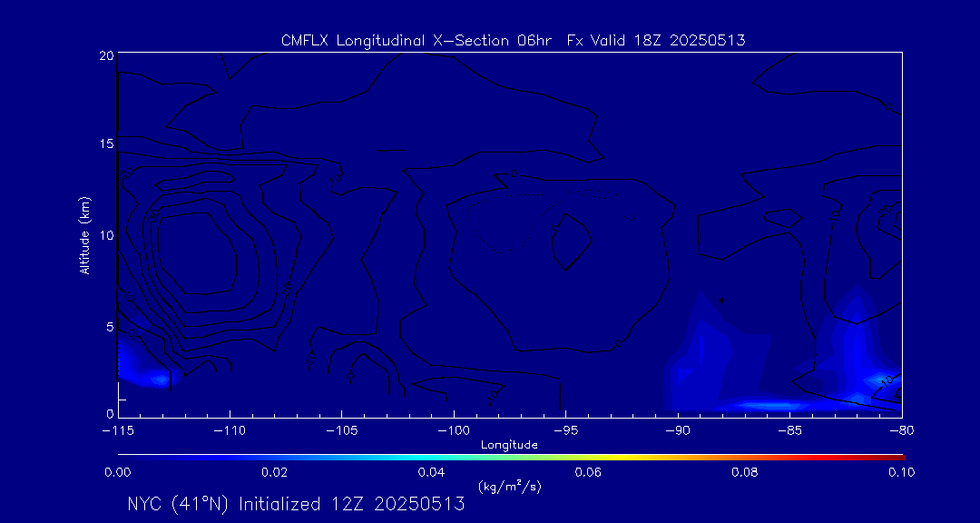This screenshot has height=523, width=980.
Task: Click the 0.10 colorbar value label
Action: click(900, 472)
